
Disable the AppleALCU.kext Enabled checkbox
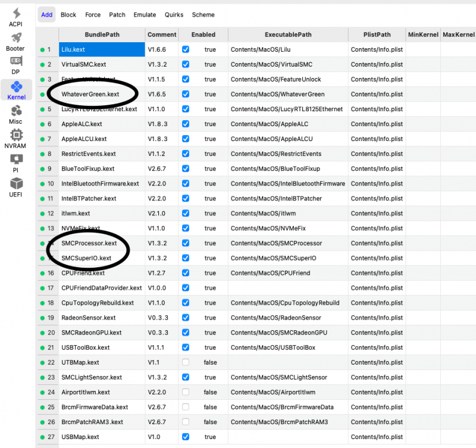click(186, 139)
